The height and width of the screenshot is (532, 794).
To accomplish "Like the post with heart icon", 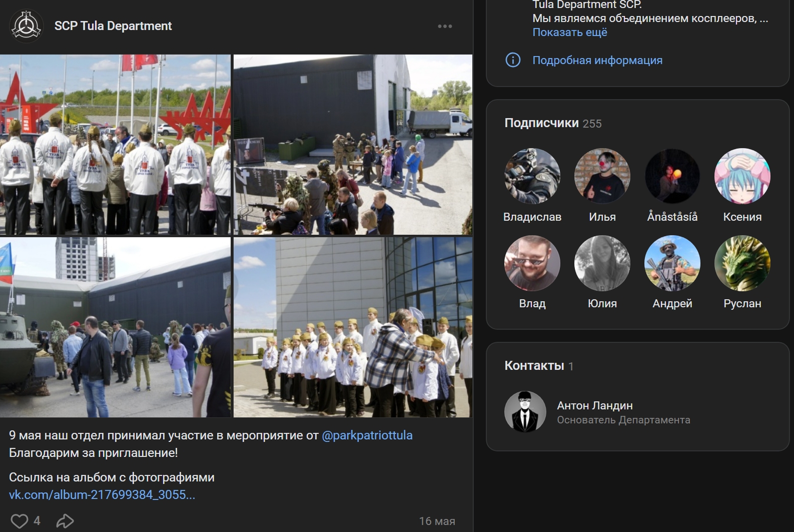I will tap(20, 521).
